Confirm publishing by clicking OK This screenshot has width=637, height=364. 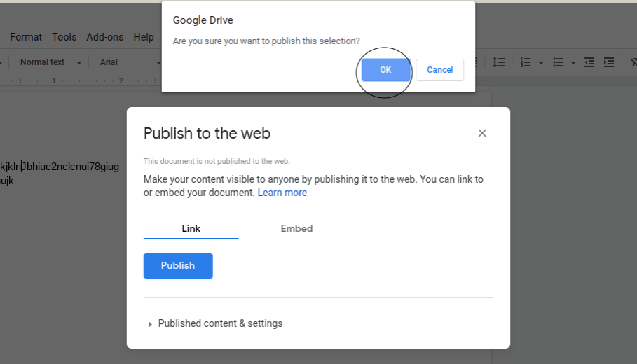point(385,70)
